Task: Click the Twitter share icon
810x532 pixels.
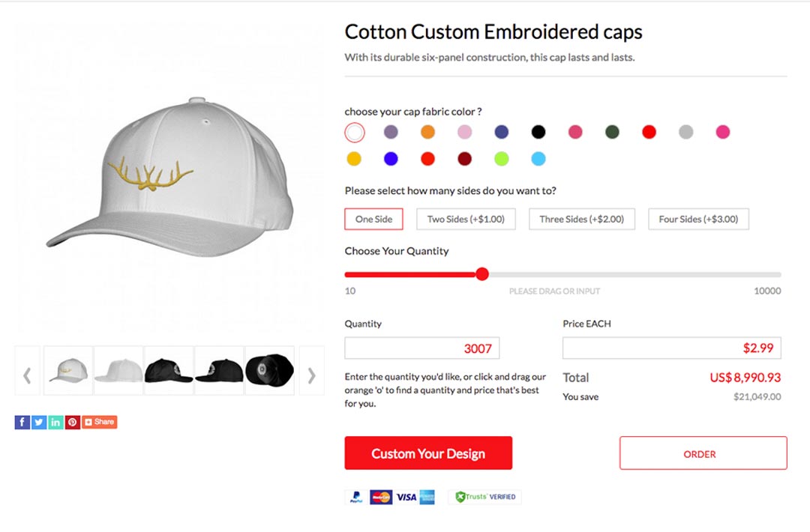Action: pyautogui.click(x=39, y=422)
